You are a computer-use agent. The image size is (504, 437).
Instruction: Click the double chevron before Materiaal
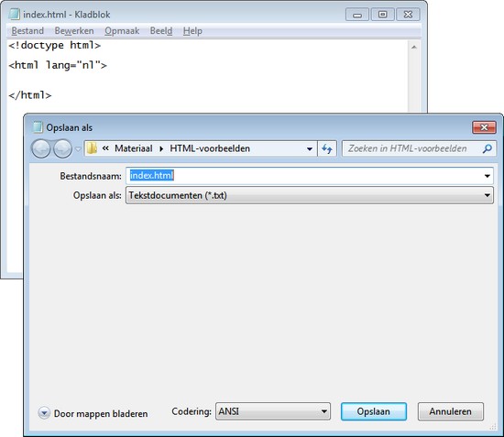pyautogui.click(x=105, y=148)
